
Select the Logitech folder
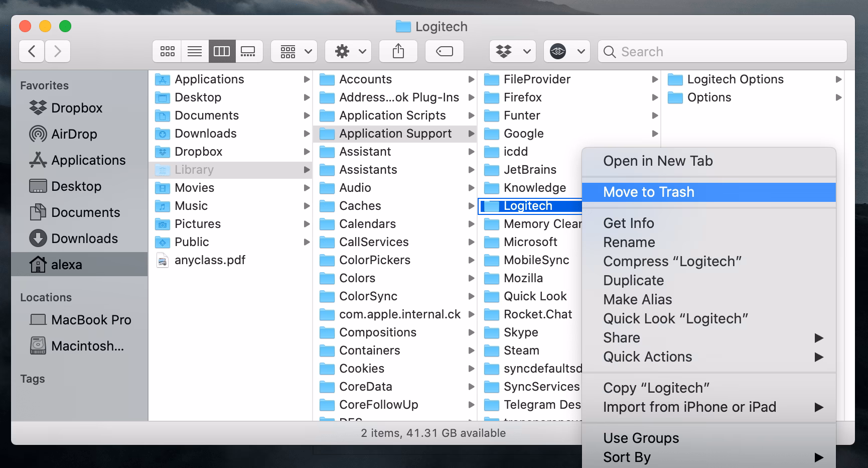coord(530,206)
